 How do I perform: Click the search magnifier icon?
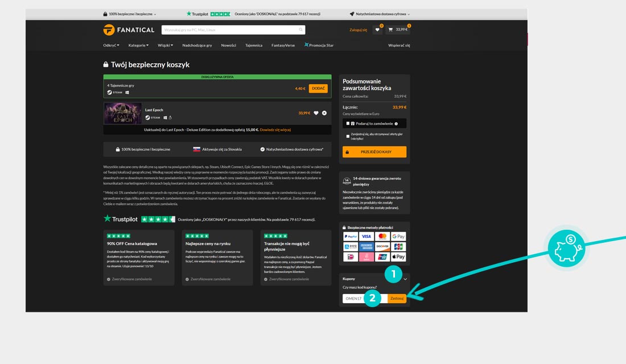300,30
